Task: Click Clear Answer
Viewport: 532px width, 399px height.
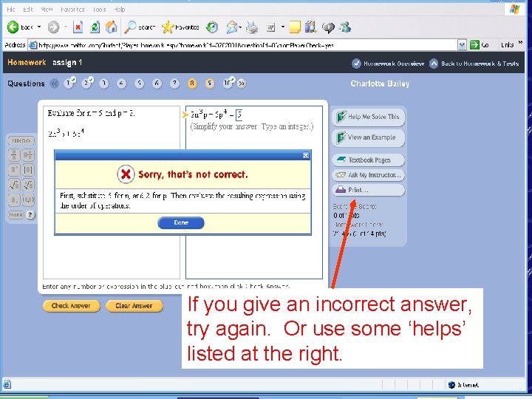Action: [134, 306]
